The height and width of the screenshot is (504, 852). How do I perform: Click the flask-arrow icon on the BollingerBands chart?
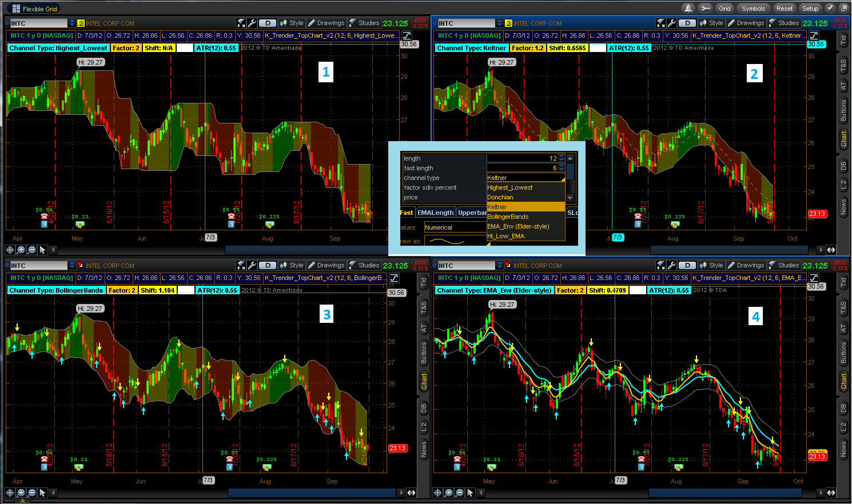point(241,266)
